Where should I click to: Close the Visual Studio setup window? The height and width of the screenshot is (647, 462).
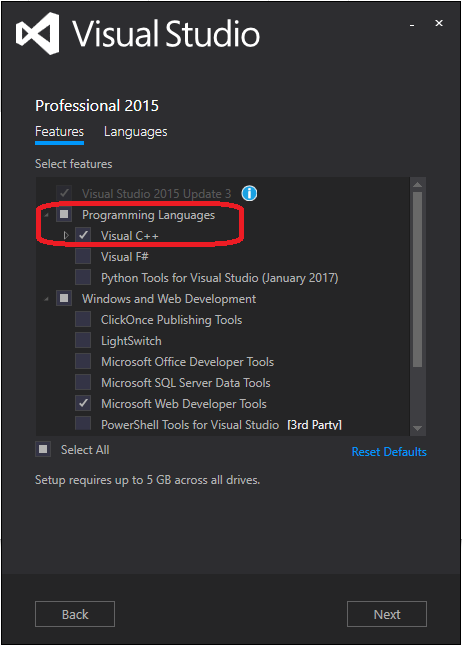[439, 24]
